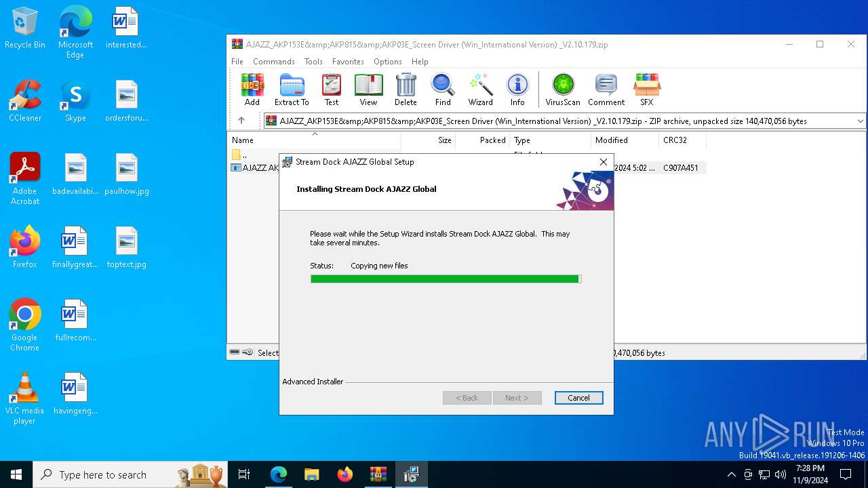Select interested... Word document on desktop
Screen dimensions: 868x488
pos(127,27)
